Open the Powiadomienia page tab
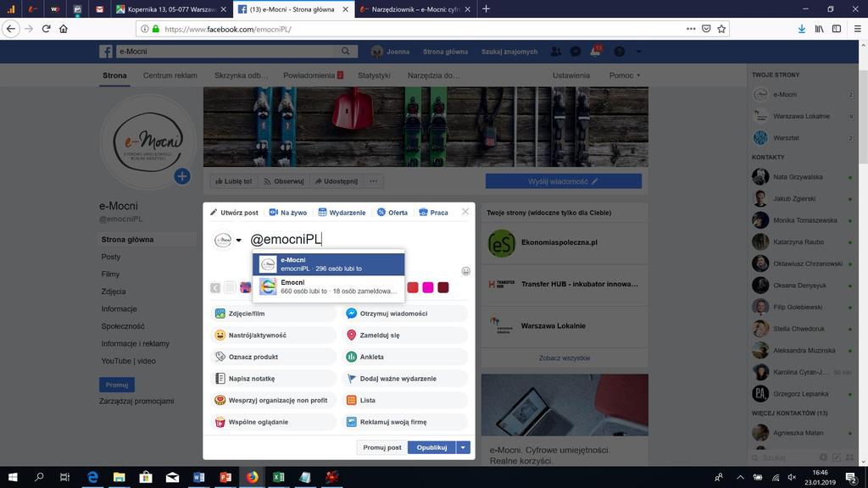 click(314, 75)
